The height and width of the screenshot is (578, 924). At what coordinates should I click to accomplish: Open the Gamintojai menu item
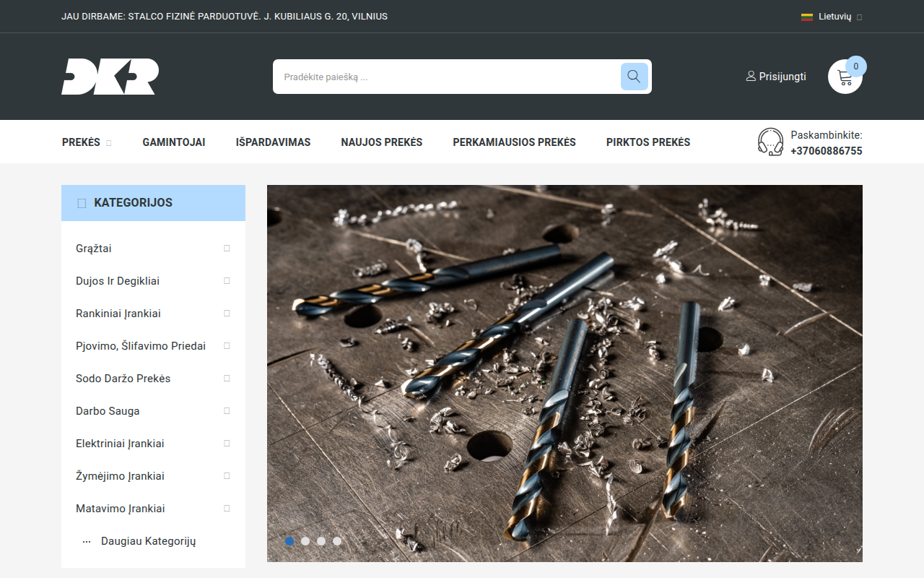click(x=174, y=142)
